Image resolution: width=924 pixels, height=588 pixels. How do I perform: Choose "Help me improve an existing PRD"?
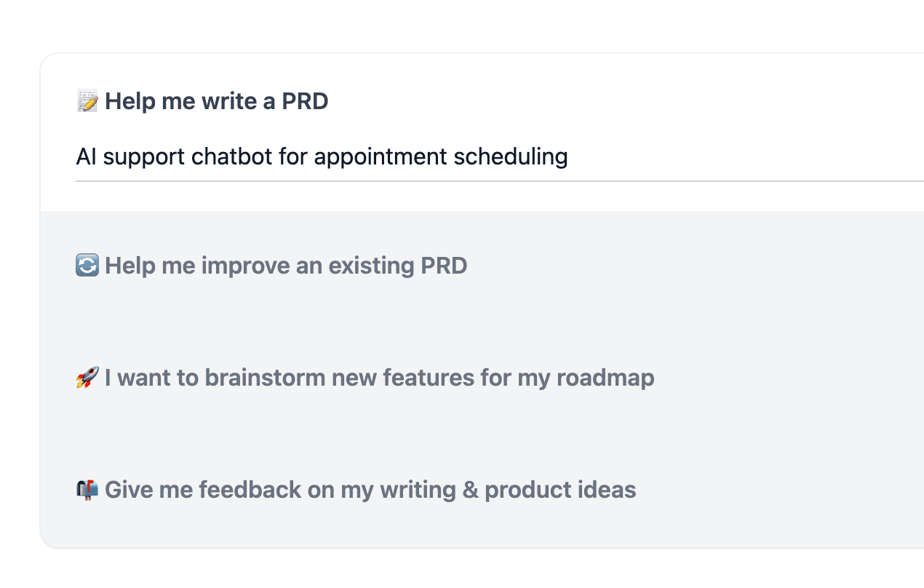(x=286, y=266)
